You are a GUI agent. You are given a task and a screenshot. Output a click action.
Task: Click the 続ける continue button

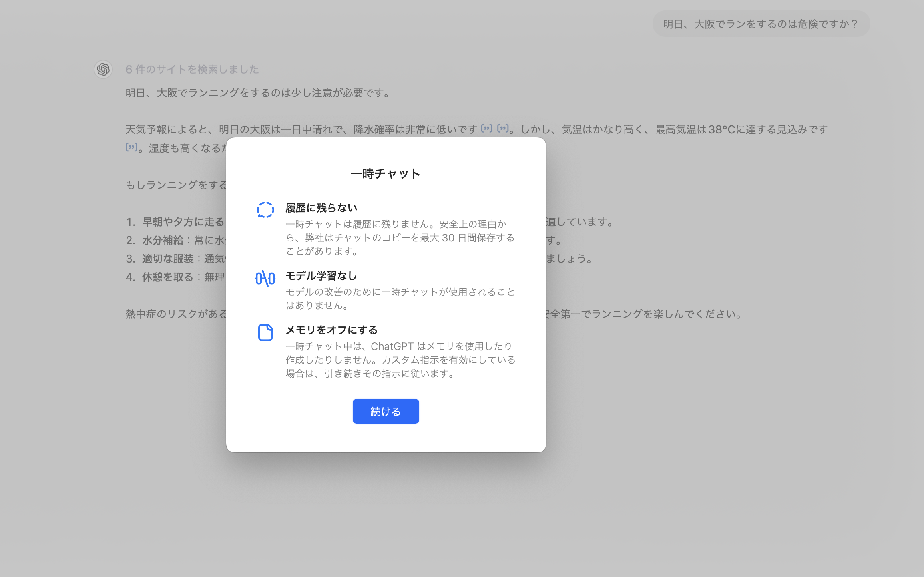[x=386, y=411]
